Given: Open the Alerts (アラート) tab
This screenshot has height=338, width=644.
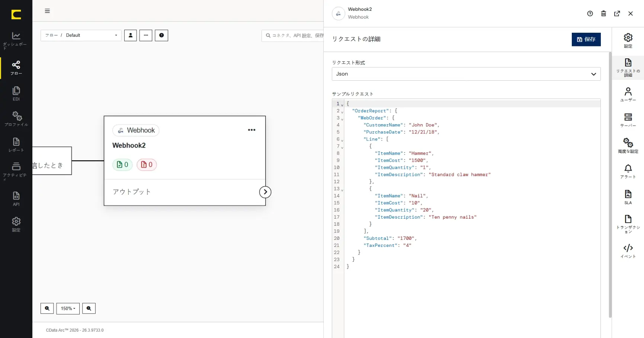Looking at the screenshot, I should [x=628, y=171].
